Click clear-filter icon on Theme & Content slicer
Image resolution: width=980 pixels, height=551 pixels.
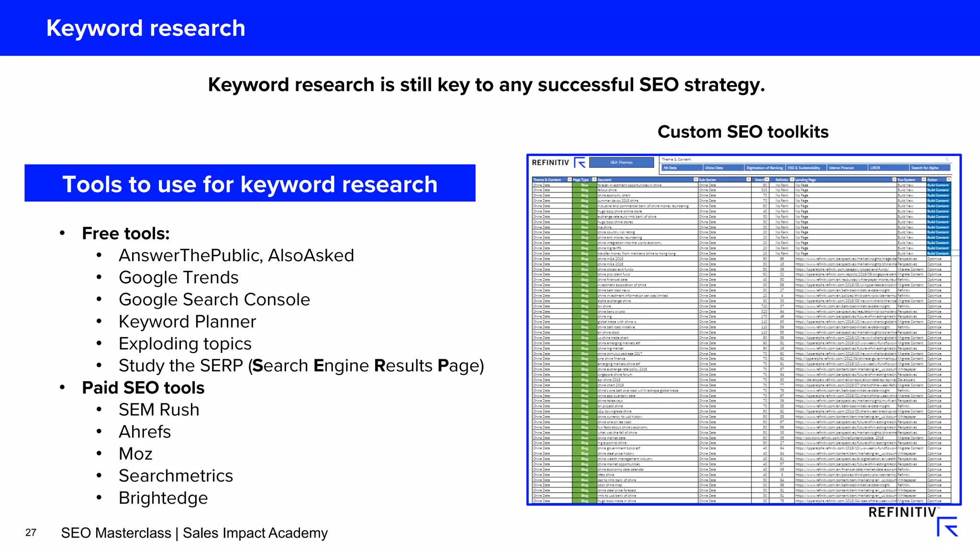coord(947,159)
